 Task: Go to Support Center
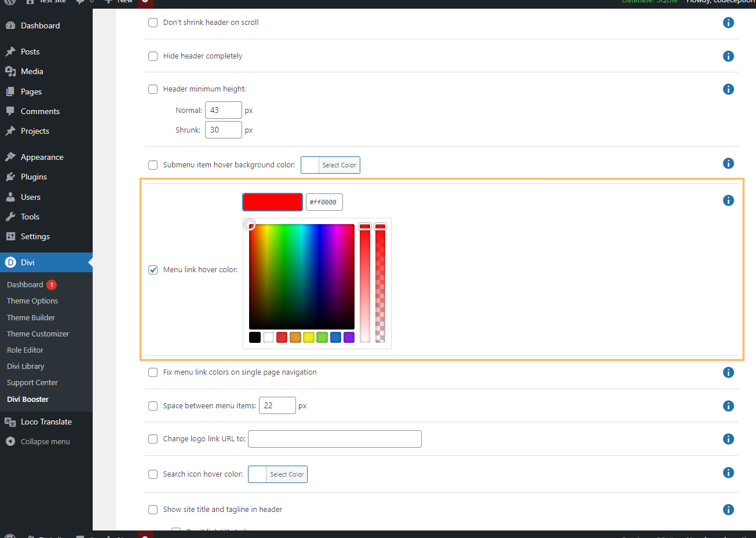pyautogui.click(x=32, y=383)
